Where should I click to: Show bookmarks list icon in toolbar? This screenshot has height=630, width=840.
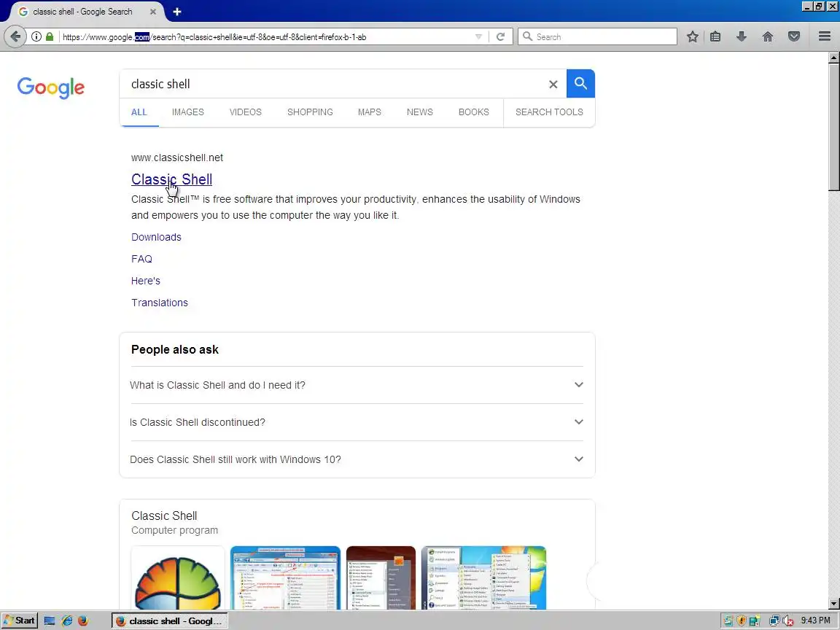[x=715, y=36]
